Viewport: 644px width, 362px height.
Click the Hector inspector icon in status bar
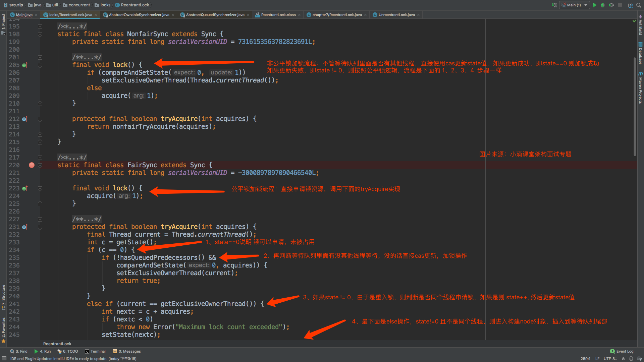(631, 359)
